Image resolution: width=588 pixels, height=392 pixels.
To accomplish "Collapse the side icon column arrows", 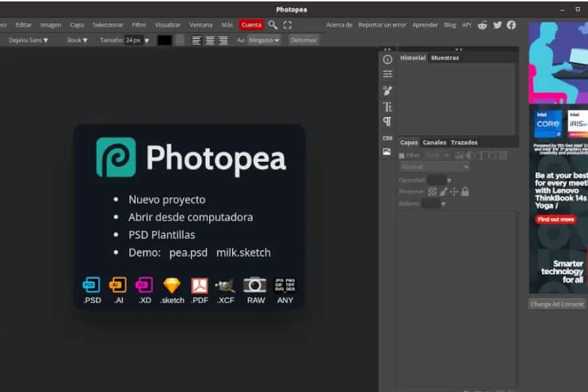I will coord(387,49).
